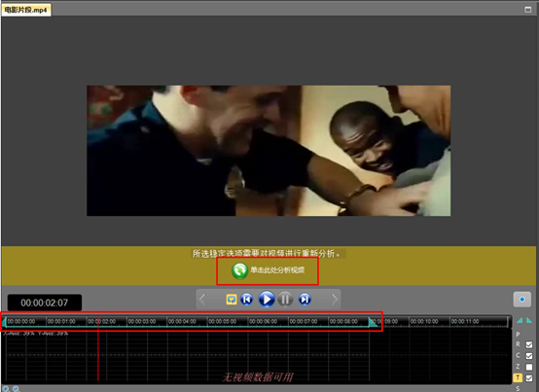Click the red playhead line in graph
Screen dimensions: 539x392
pyautogui.click(x=98, y=348)
